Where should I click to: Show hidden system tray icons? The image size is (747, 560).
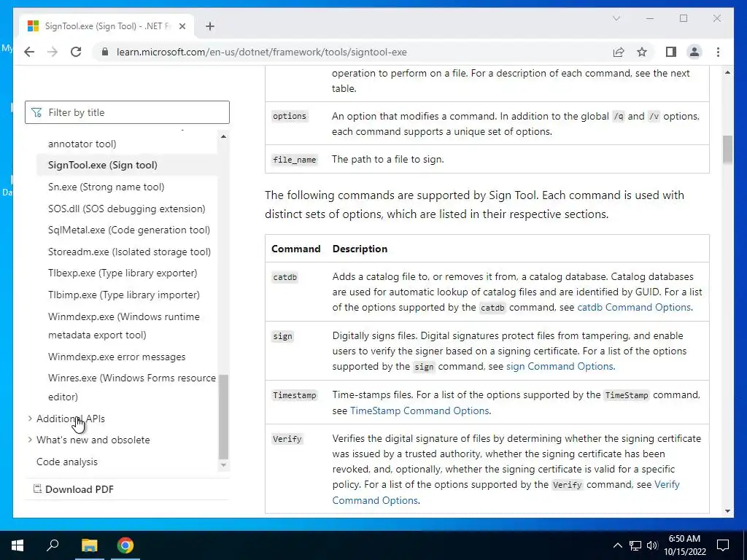617,545
